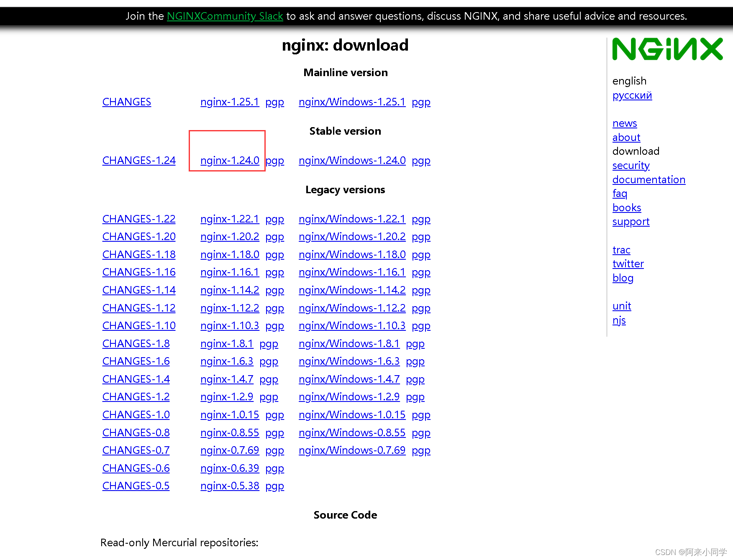Open pgp signature for nginx-1.25.1

coord(275,102)
